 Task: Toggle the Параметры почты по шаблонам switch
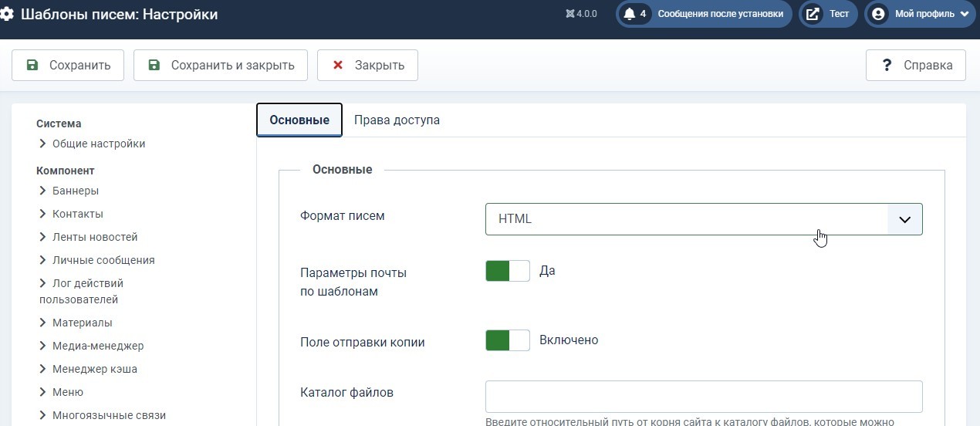coord(508,271)
